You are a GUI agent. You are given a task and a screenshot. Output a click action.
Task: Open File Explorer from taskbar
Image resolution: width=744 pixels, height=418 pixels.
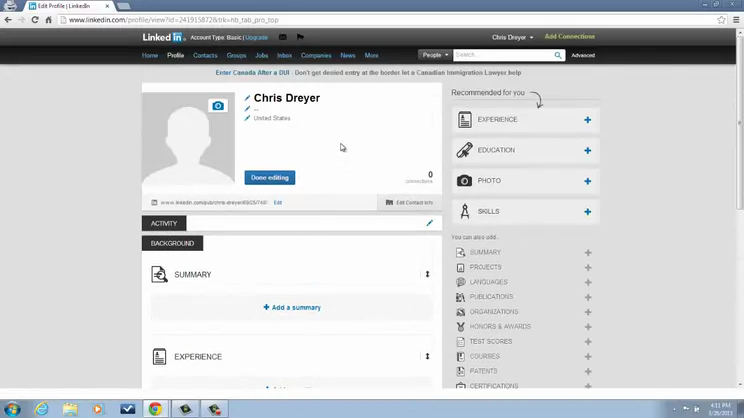[x=70, y=409]
